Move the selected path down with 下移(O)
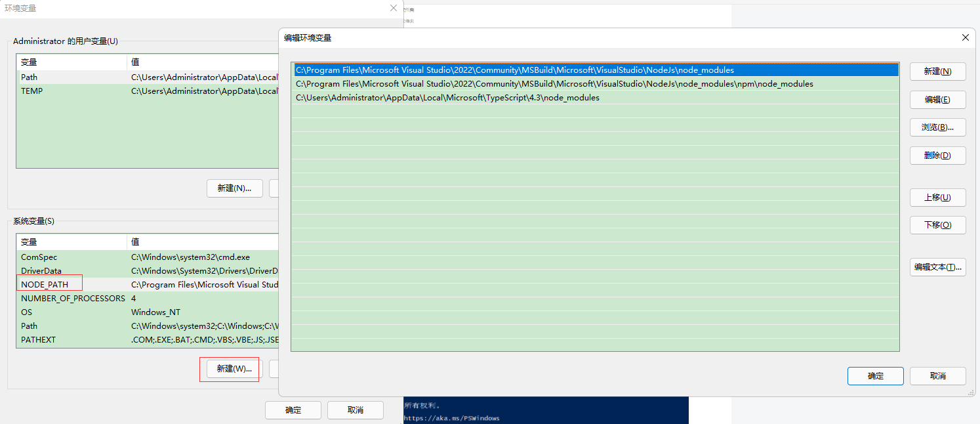980x424 pixels. click(x=937, y=224)
